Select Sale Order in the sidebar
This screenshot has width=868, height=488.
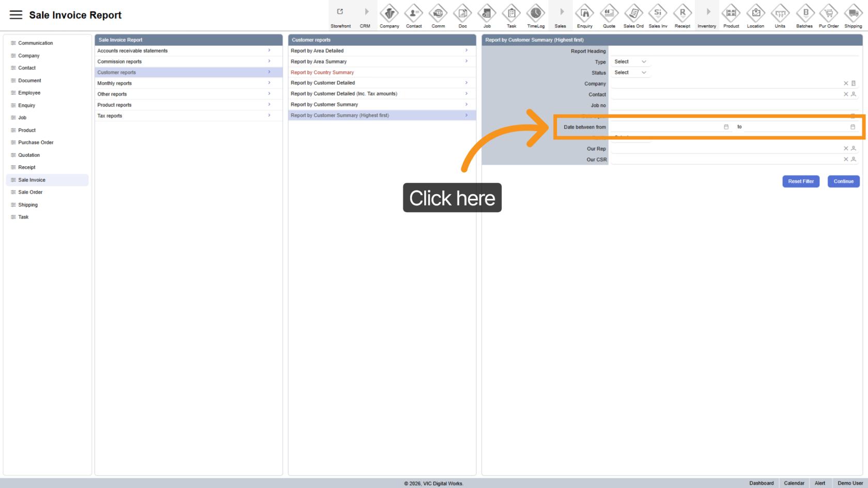click(x=30, y=192)
